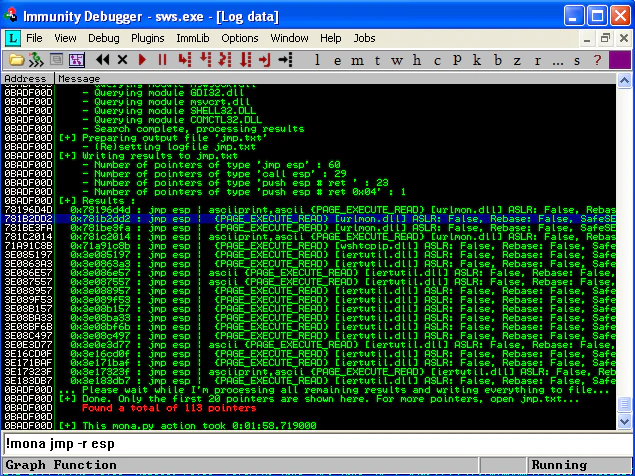Click the Rewind restart program icon
This screenshot has width=635, height=476.
[103, 60]
